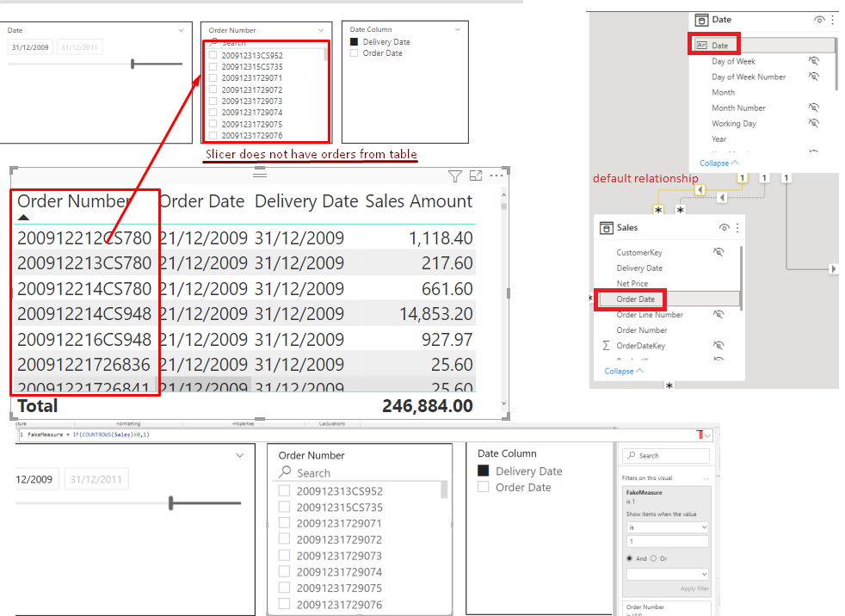The height and width of the screenshot is (616, 845).
Task: Click the FakeMeasure filter card title
Action: click(644, 493)
